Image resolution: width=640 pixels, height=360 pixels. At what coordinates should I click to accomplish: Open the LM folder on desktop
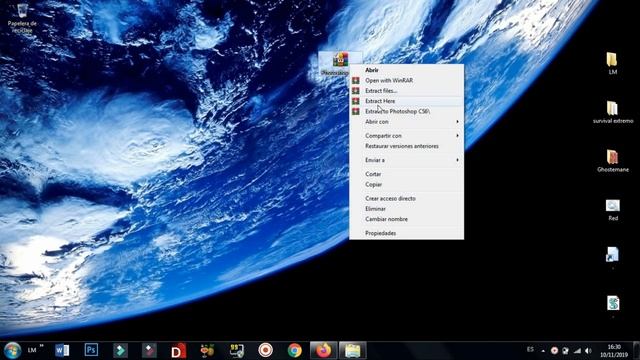pyautogui.click(x=612, y=63)
